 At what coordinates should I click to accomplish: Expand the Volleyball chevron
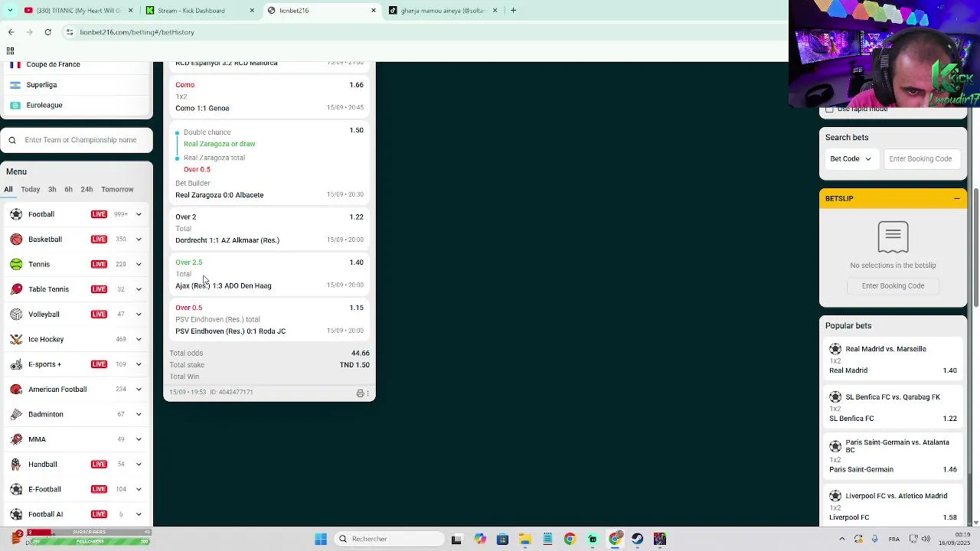pos(139,315)
